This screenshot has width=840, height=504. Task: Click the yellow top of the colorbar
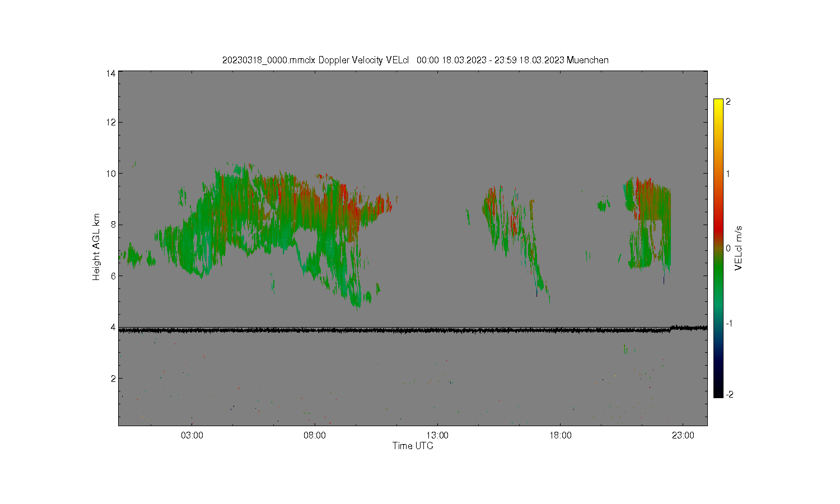(x=718, y=104)
